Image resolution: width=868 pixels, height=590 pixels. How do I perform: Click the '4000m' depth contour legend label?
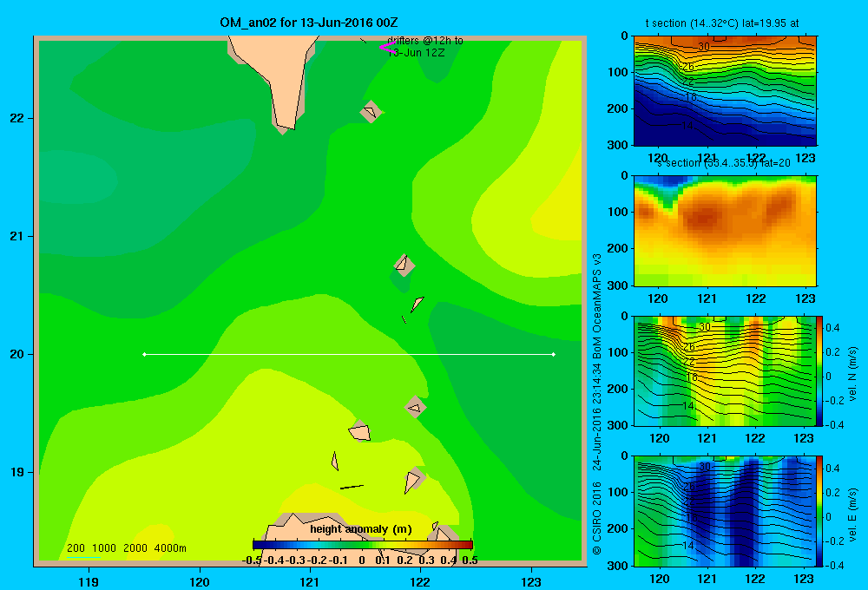pyautogui.click(x=170, y=548)
